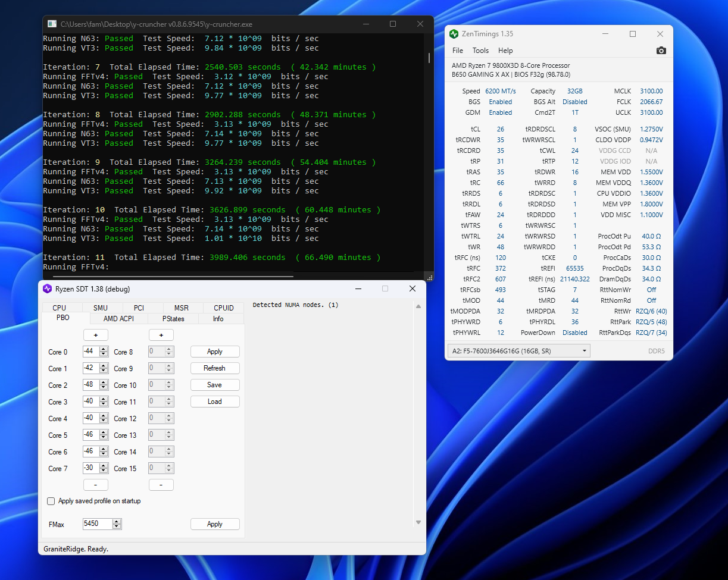The width and height of the screenshot is (728, 580).
Task: Click the ZenTimings app logo icon
Action: tap(454, 34)
